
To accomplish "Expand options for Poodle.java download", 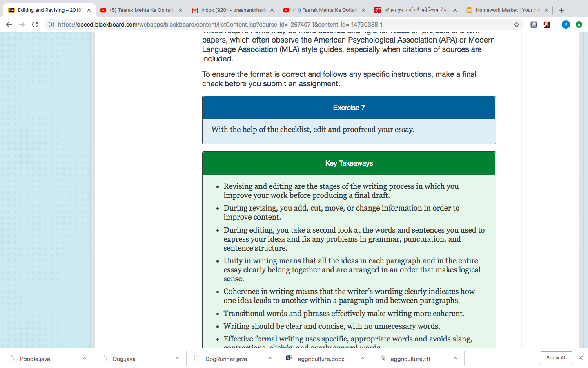I will 85,358.
